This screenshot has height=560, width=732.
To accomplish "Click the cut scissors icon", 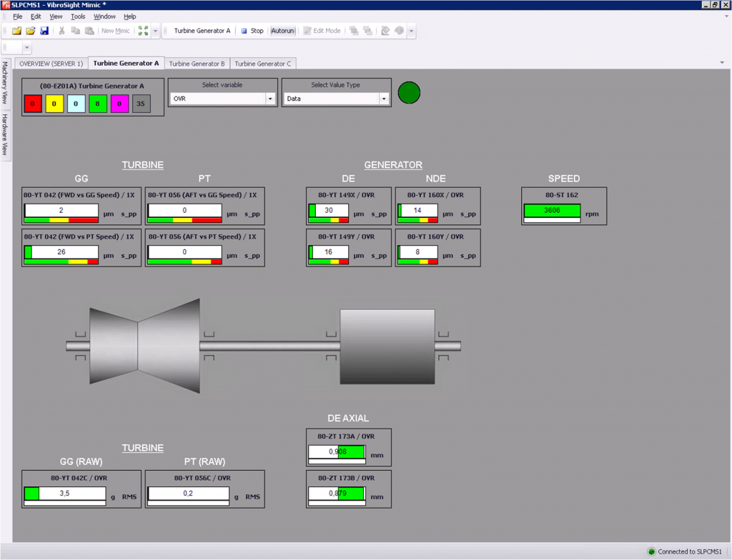I will coord(61,31).
